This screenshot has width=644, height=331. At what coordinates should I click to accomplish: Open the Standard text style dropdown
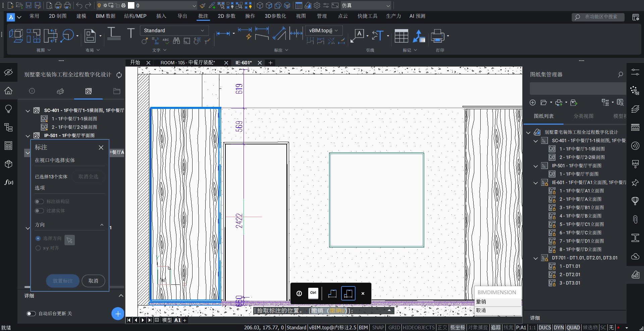[x=174, y=30]
